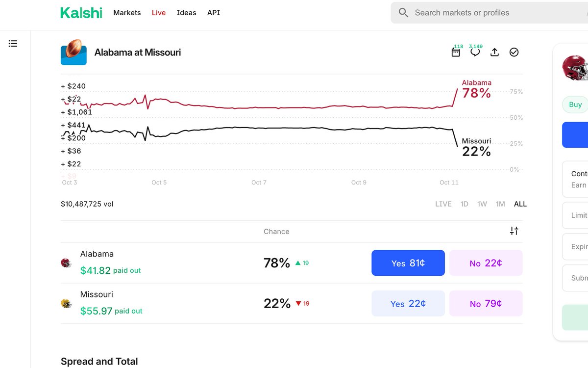Click the share/upload icon
This screenshot has width=588, height=368.
point(494,52)
